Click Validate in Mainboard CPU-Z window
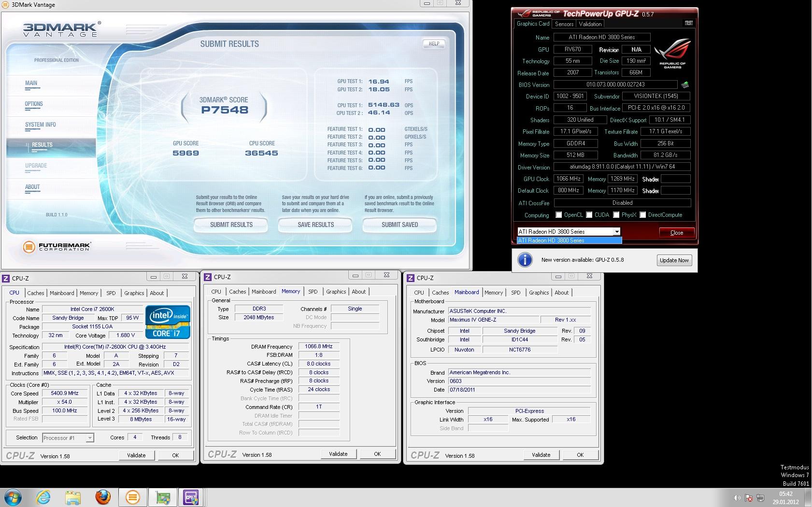Viewport: 812px width, 507px height. coord(541,455)
